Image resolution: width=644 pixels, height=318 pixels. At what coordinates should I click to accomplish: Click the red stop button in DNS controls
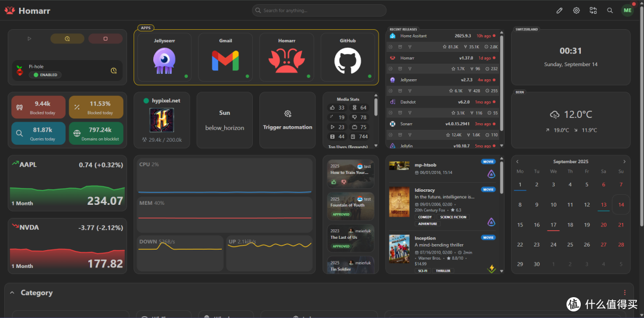coord(105,39)
